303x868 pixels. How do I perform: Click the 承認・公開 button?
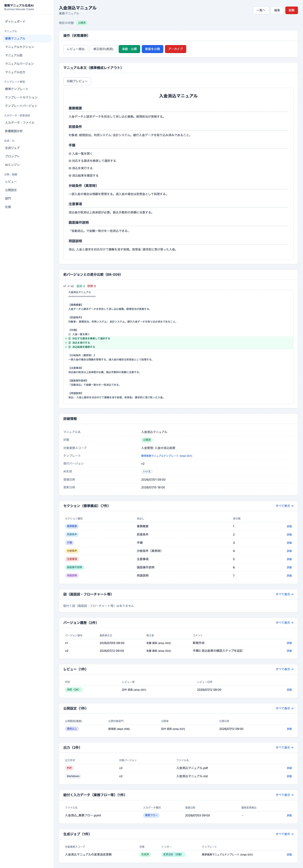129,49
